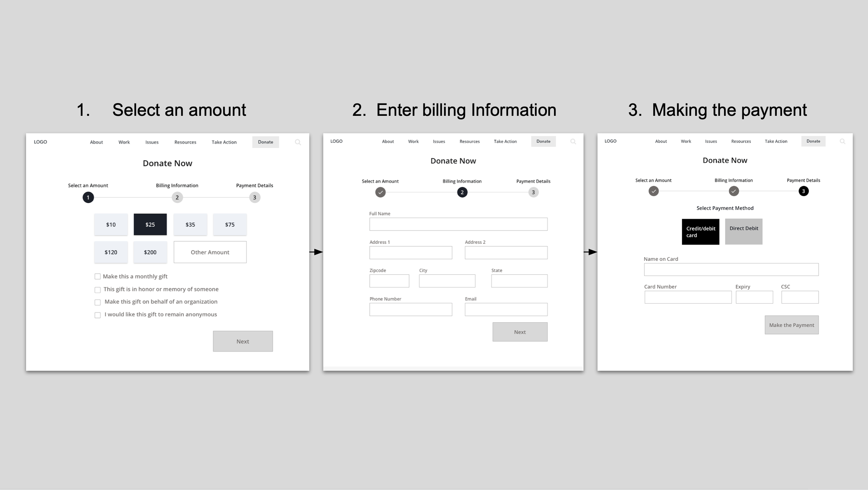Tick 'remain anonymous' checkbox

pos(98,315)
